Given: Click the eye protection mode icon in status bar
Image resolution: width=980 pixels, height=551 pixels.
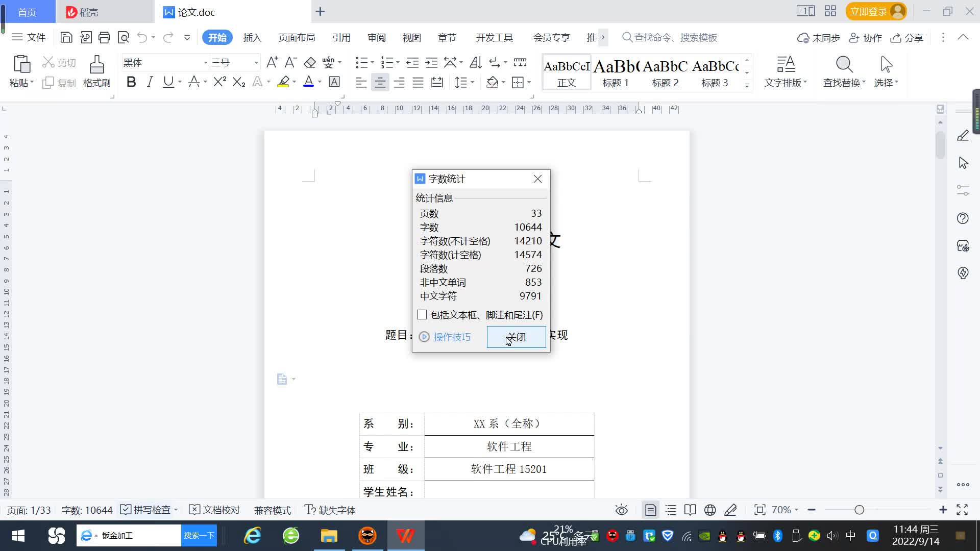Looking at the screenshot, I should click(621, 510).
